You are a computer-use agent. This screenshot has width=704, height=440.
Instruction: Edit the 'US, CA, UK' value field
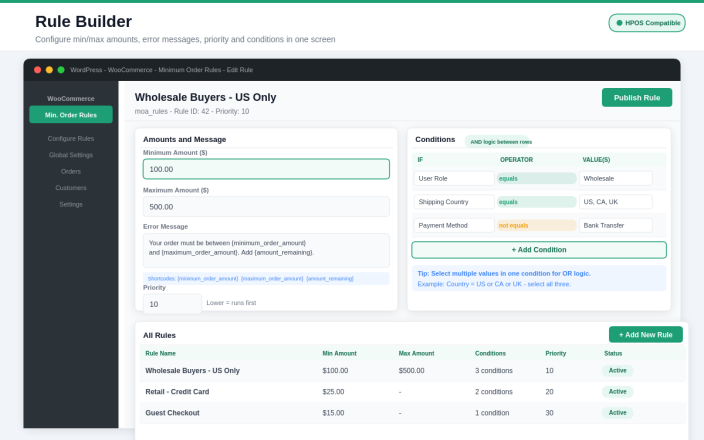616,202
